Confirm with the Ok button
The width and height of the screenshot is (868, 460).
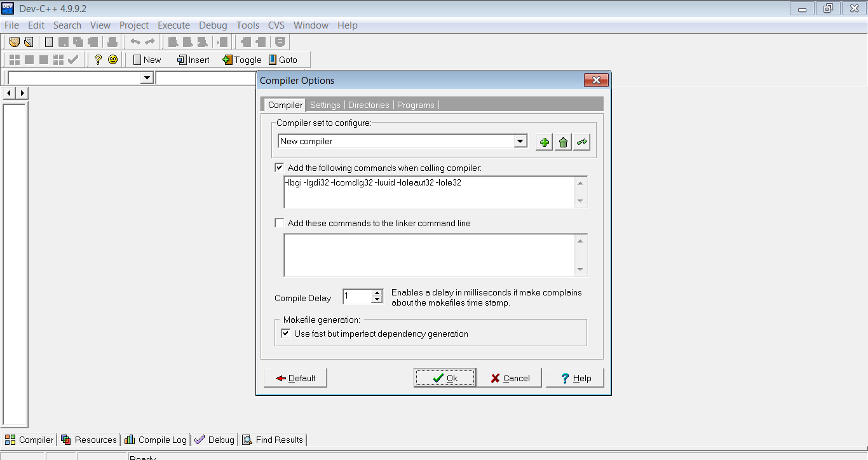click(445, 378)
